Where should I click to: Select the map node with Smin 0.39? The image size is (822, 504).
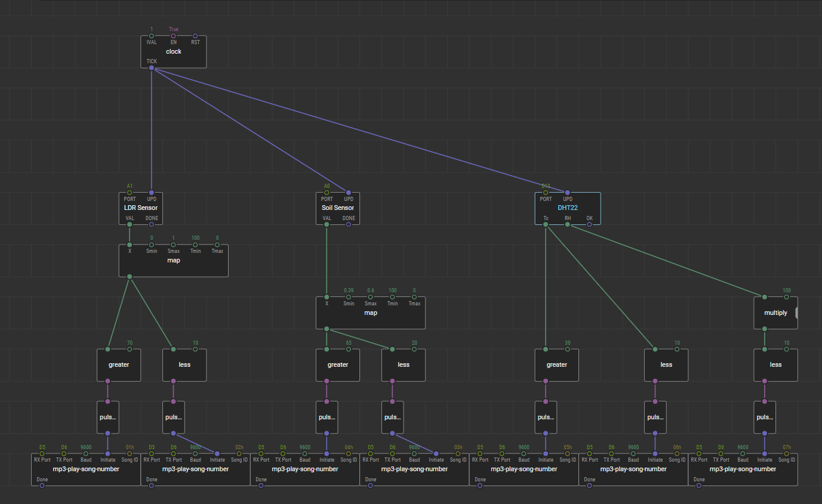click(371, 313)
